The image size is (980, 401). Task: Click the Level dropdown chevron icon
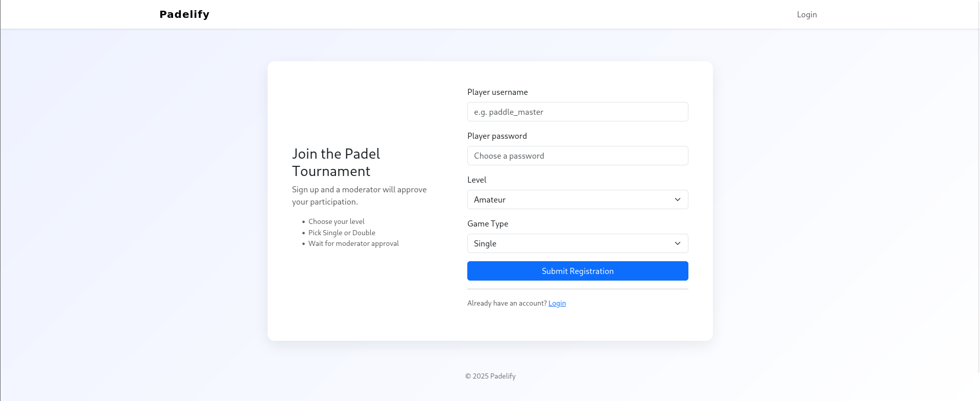[678, 199]
